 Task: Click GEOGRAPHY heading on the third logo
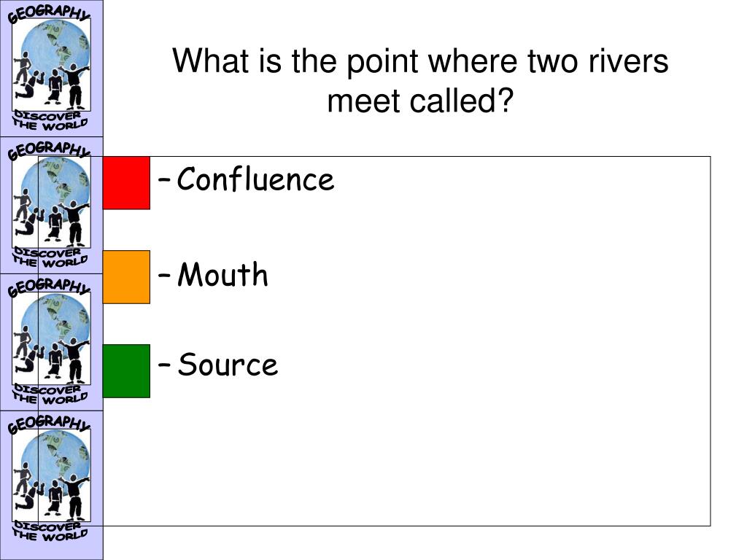pyautogui.click(x=49, y=287)
